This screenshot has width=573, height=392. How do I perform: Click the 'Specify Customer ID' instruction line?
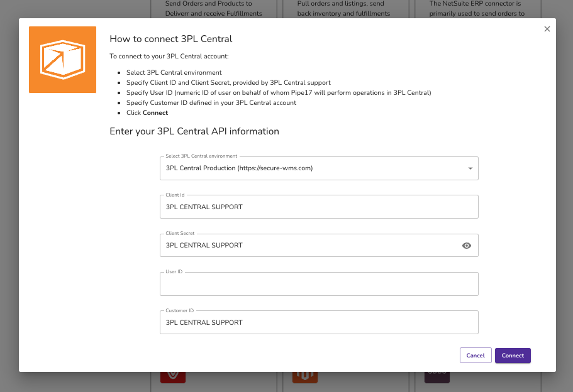pos(211,102)
